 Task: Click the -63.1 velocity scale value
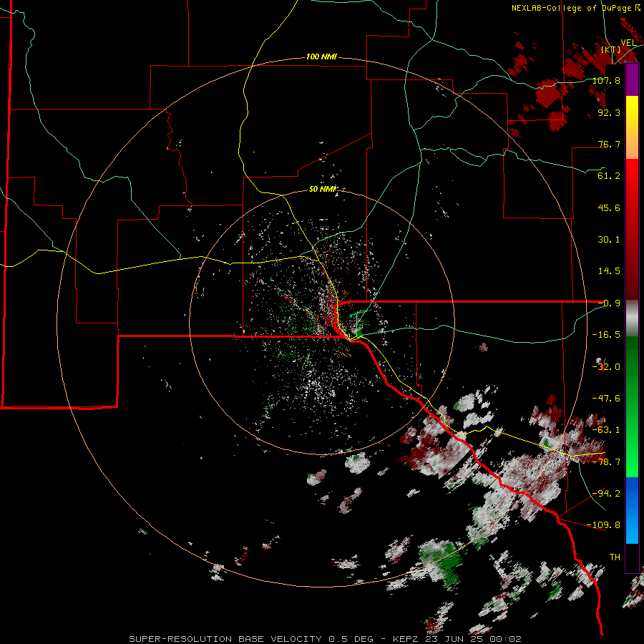(x=606, y=430)
